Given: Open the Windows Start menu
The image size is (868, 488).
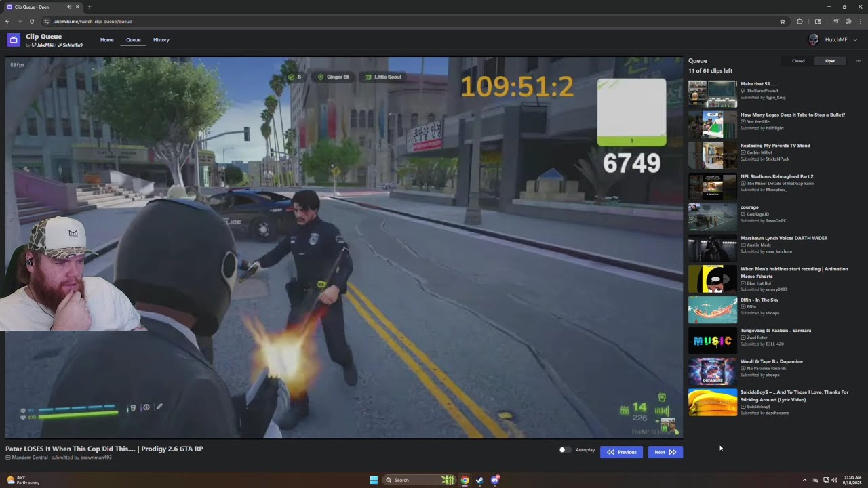Looking at the screenshot, I should click(x=374, y=480).
